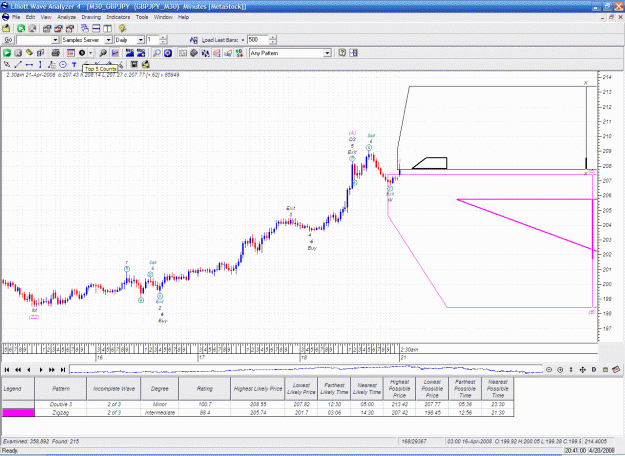Click the Degree column header
The width and height of the screenshot is (625, 456).
(159, 389)
